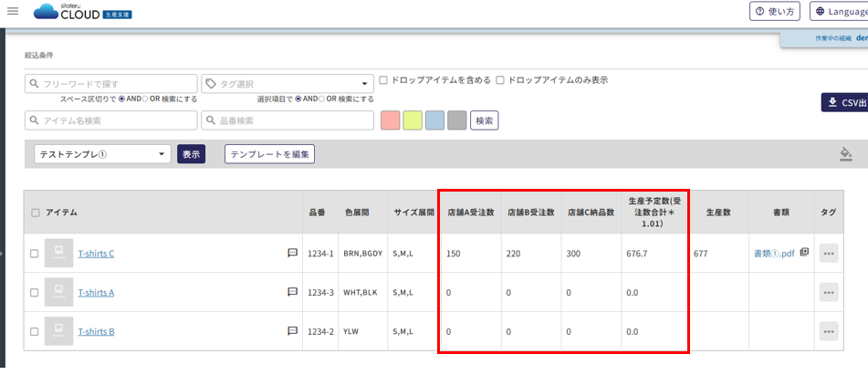Tick the select-all checkbox in アイテム header
The image size is (868, 375).
point(36,213)
